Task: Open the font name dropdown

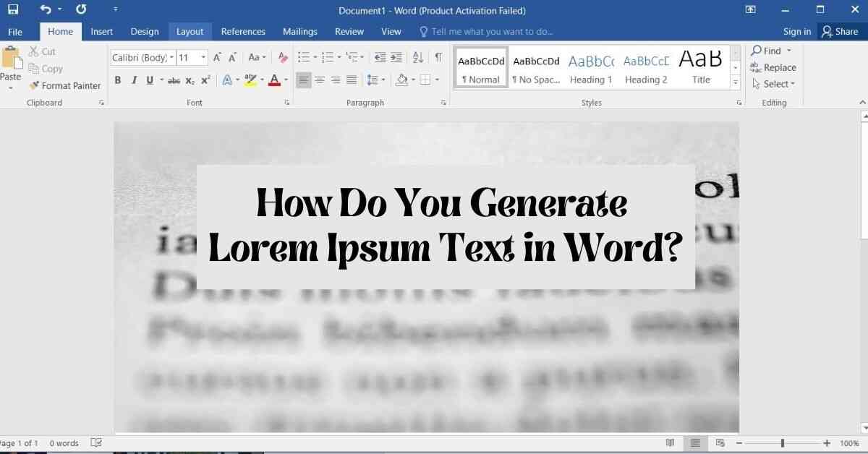Action: [172, 58]
